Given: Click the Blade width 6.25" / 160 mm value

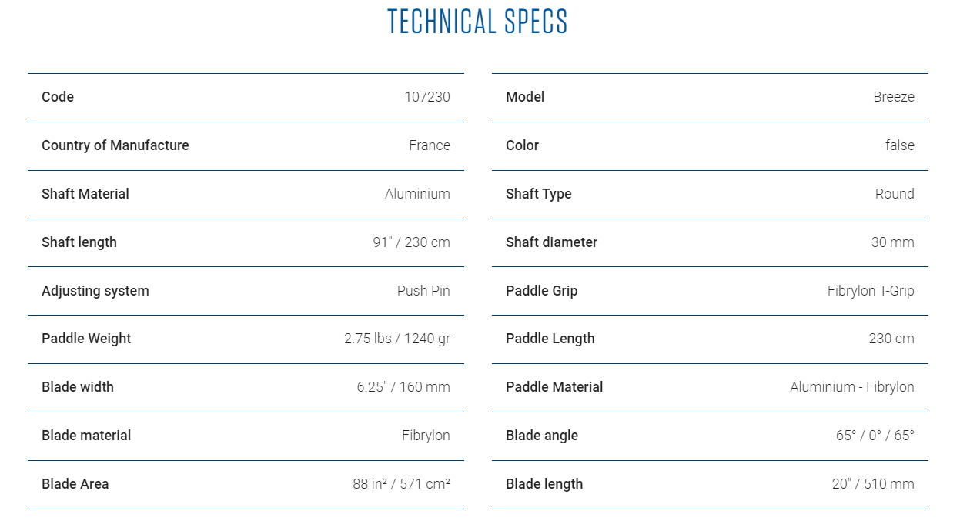Looking at the screenshot, I should [x=403, y=387].
